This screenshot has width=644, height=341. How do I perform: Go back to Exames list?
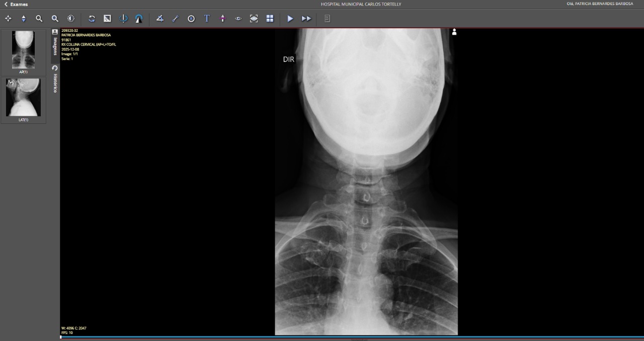16,5
